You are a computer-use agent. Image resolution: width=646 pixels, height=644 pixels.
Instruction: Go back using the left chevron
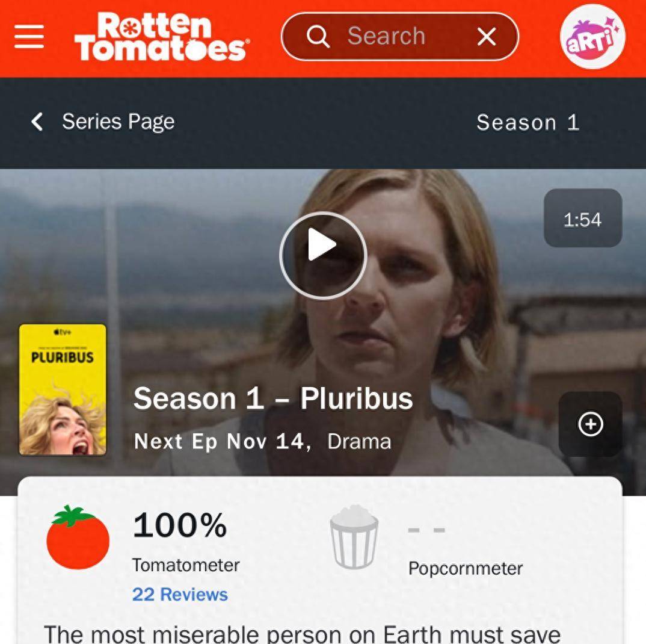[37, 122]
